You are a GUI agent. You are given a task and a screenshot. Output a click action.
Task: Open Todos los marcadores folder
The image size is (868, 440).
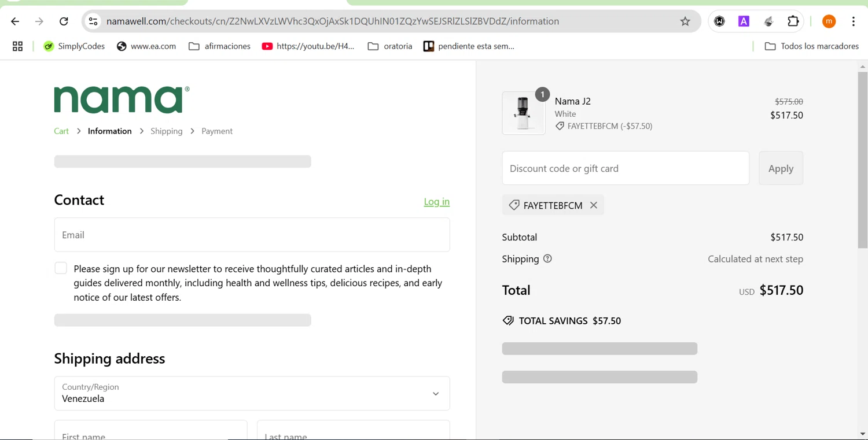(811, 46)
